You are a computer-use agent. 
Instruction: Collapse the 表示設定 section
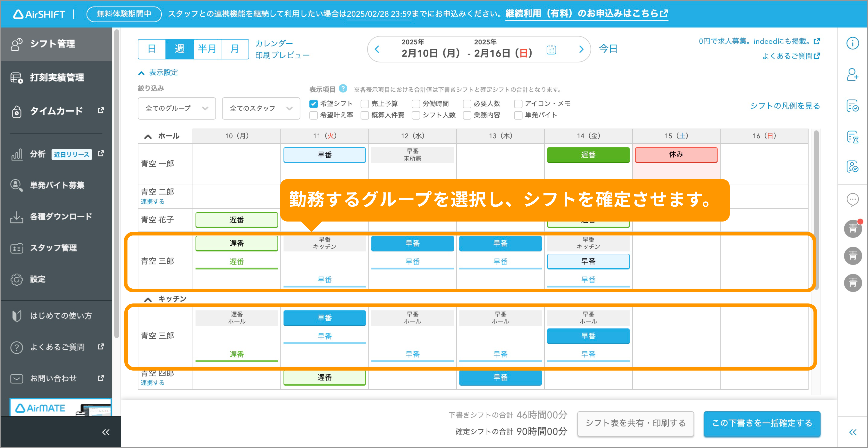(158, 73)
